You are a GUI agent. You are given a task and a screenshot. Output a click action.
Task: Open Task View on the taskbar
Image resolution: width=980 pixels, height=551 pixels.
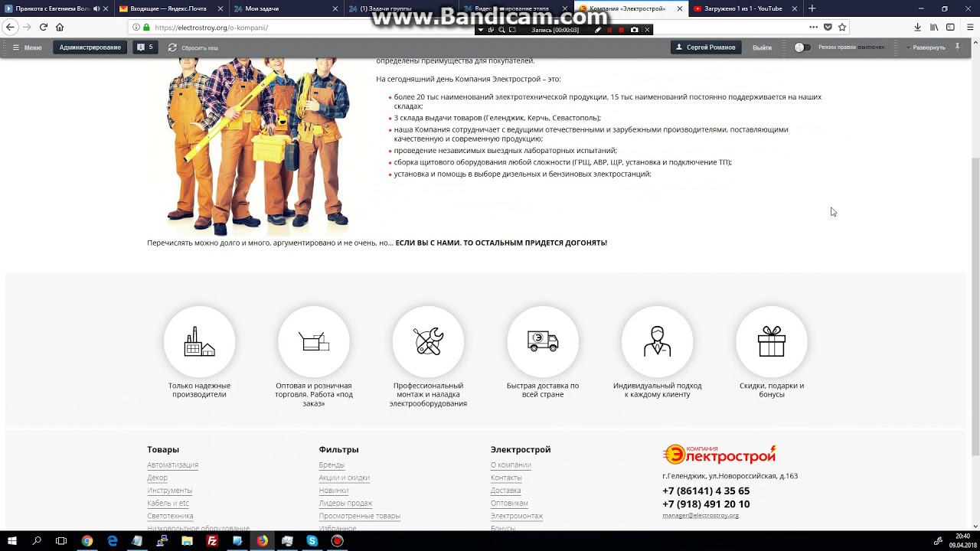[x=61, y=540]
